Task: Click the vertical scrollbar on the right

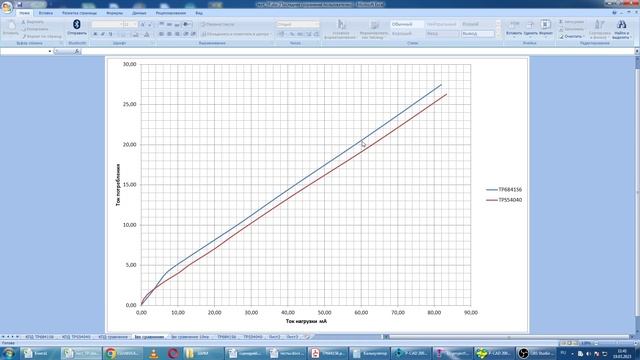Action: pos(637,192)
